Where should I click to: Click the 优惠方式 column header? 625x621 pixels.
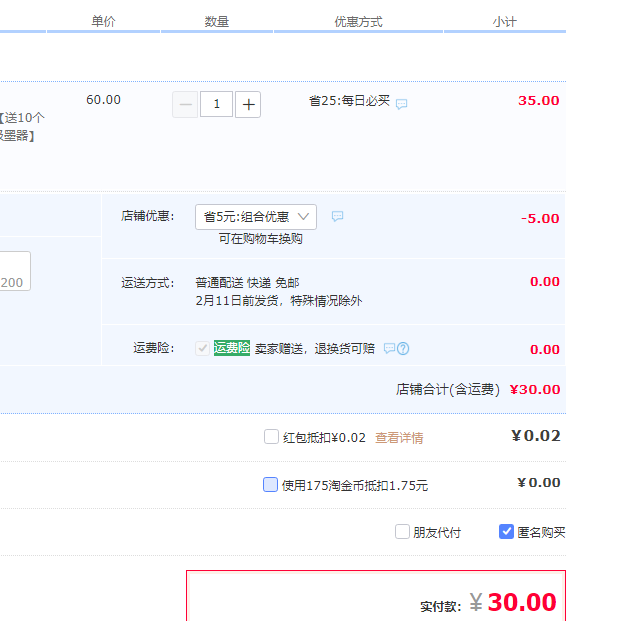coord(358,22)
